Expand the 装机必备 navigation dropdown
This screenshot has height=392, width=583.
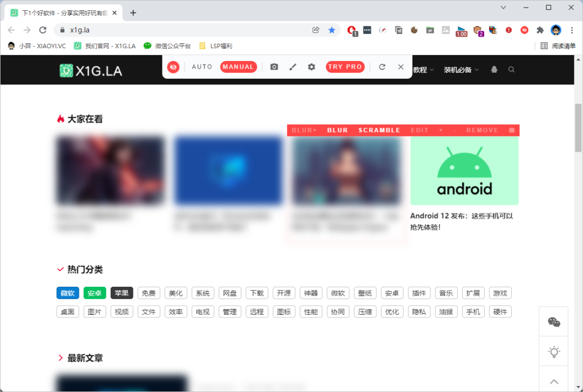[x=461, y=70]
